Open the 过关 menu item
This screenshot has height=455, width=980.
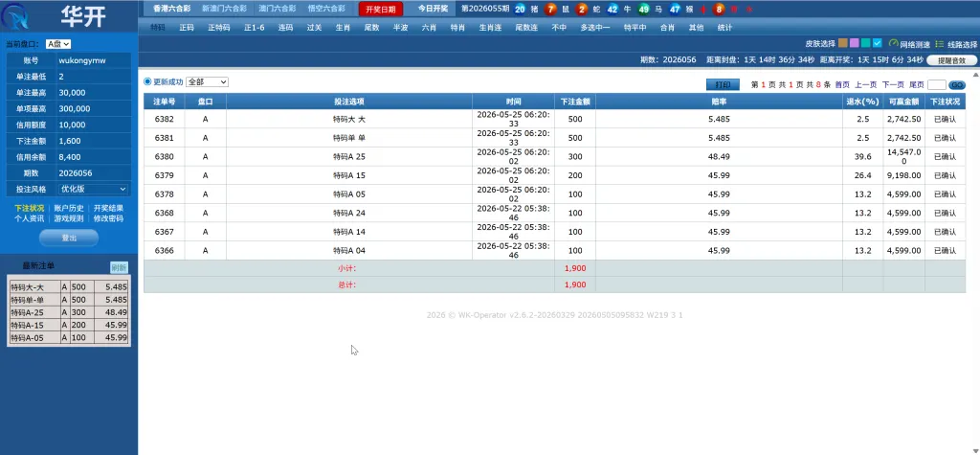(314, 28)
